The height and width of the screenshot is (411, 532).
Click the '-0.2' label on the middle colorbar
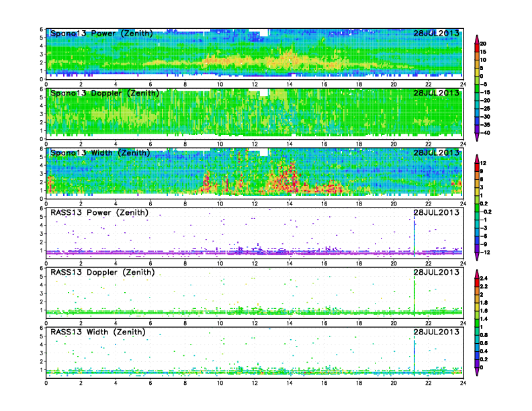coord(486,212)
